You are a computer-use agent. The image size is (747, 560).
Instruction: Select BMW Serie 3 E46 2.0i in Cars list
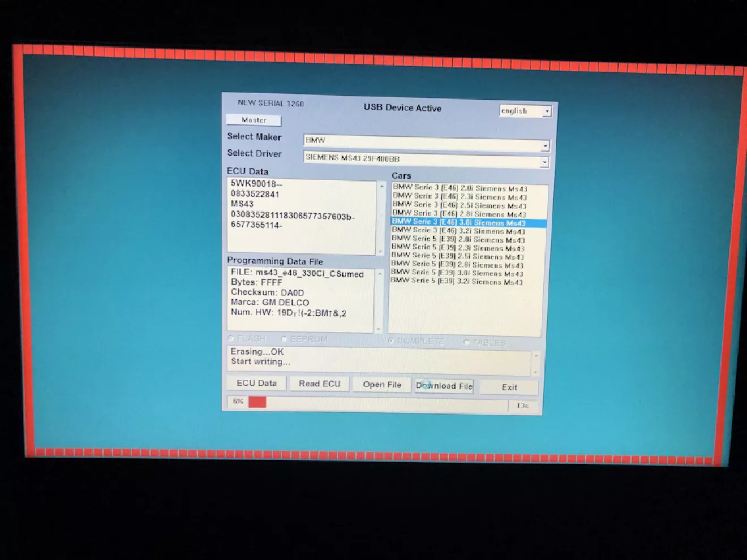(x=460, y=188)
